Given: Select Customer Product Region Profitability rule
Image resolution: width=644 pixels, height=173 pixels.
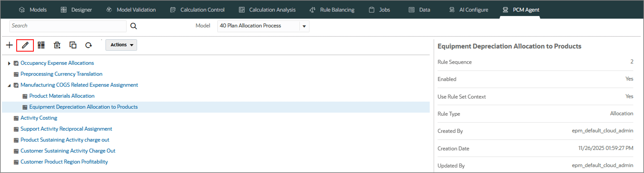Looking at the screenshot, I should (64, 162).
